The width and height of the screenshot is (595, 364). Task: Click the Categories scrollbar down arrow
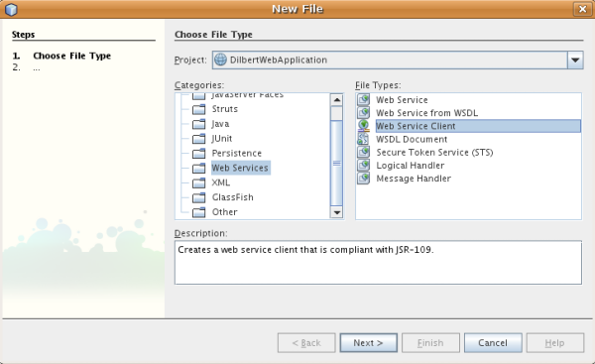pyautogui.click(x=336, y=212)
